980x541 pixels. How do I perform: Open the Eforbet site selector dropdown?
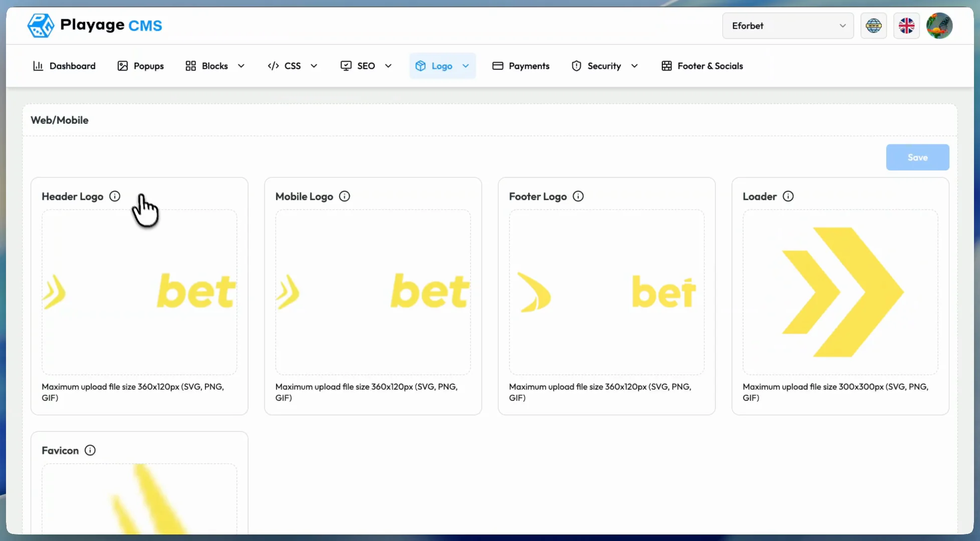pos(788,26)
